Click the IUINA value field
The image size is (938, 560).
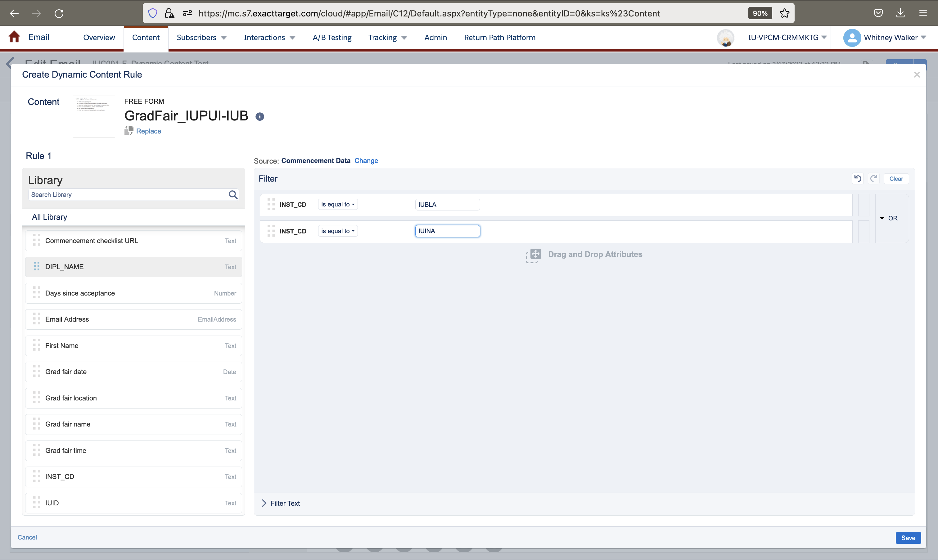click(x=447, y=231)
